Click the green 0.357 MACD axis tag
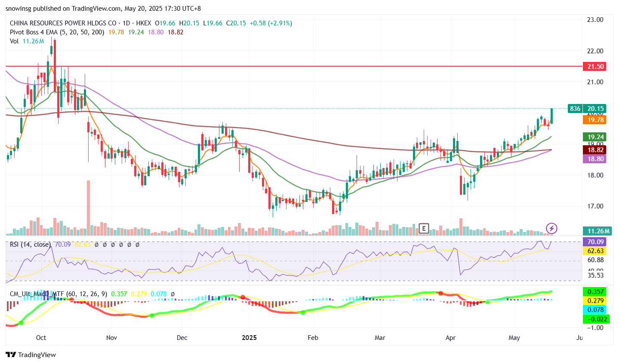 pos(594,292)
